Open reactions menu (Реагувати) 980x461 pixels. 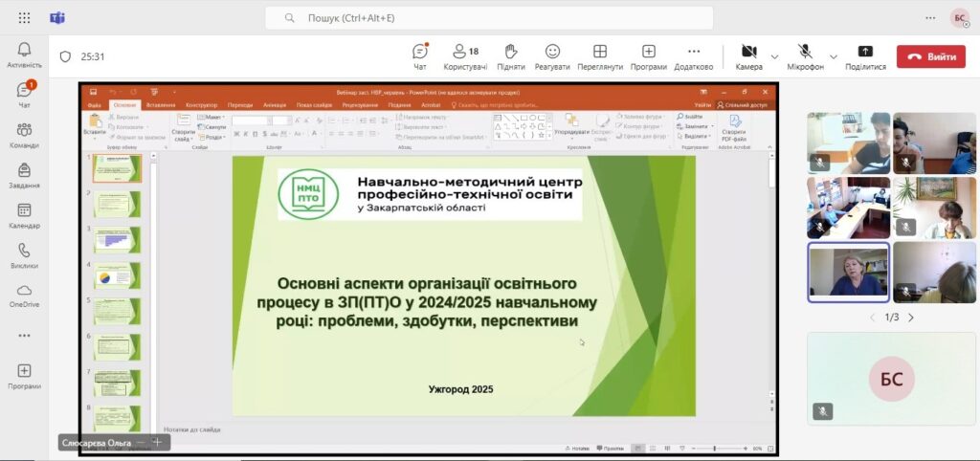coord(552,55)
